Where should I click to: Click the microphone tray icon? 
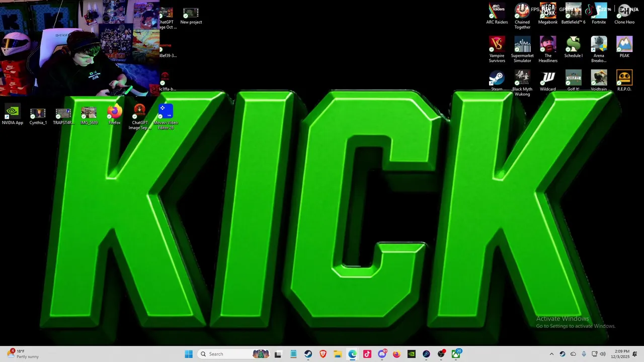click(x=584, y=354)
